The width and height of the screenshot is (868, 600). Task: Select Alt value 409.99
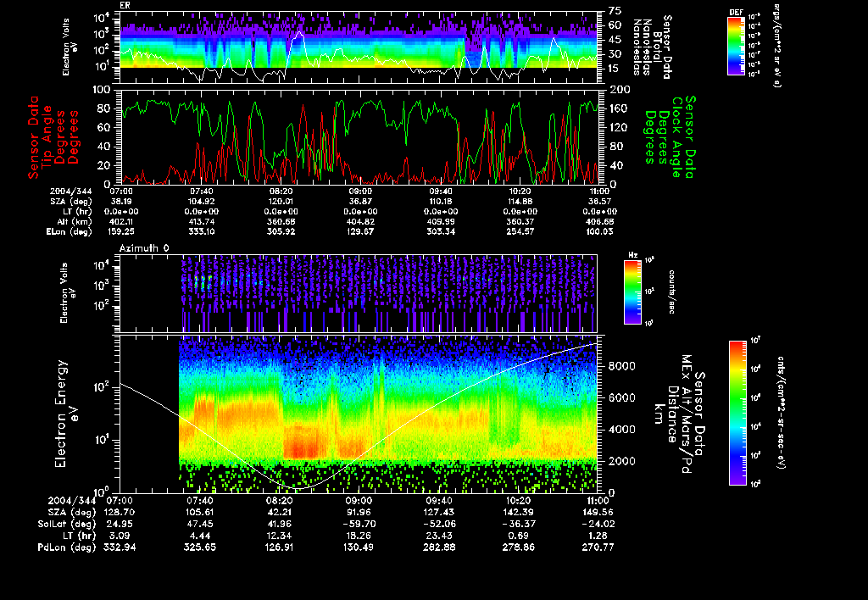441,222
